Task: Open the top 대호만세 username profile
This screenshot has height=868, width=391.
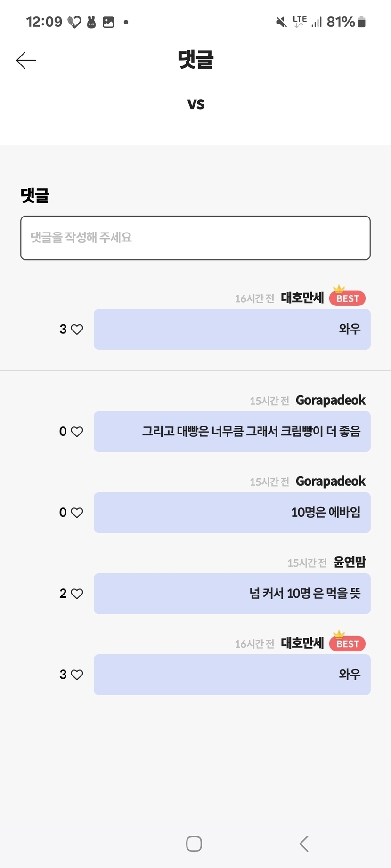Action: pyautogui.click(x=302, y=298)
